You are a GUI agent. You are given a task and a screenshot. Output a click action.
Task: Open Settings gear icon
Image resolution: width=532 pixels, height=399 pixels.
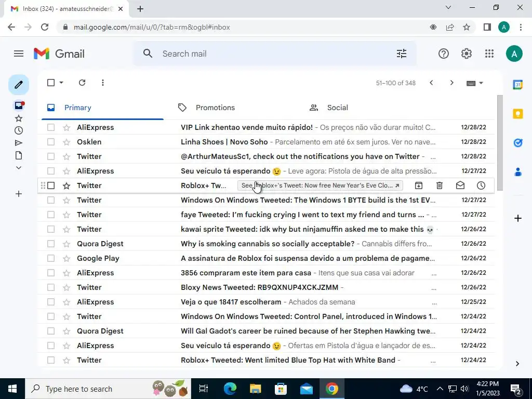tap(467, 54)
